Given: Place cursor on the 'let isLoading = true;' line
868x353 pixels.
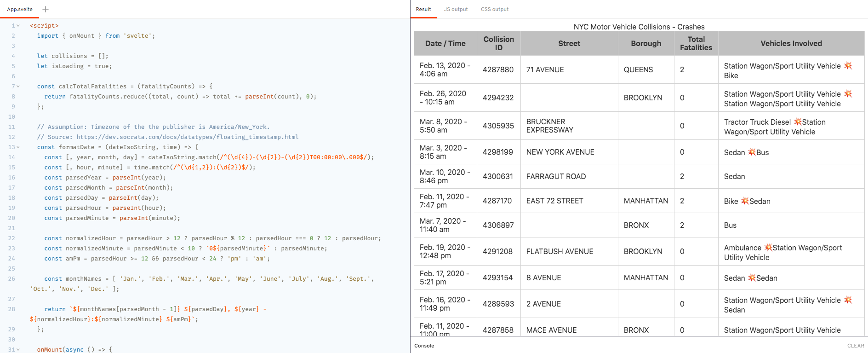Looking at the screenshot, I should point(74,66).
